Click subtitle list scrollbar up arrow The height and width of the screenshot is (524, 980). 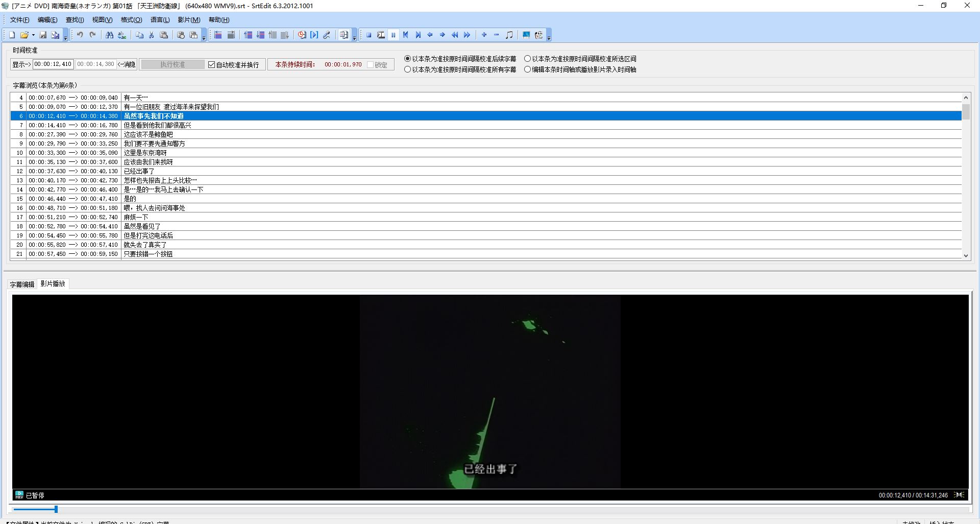[x=966, y=98]
